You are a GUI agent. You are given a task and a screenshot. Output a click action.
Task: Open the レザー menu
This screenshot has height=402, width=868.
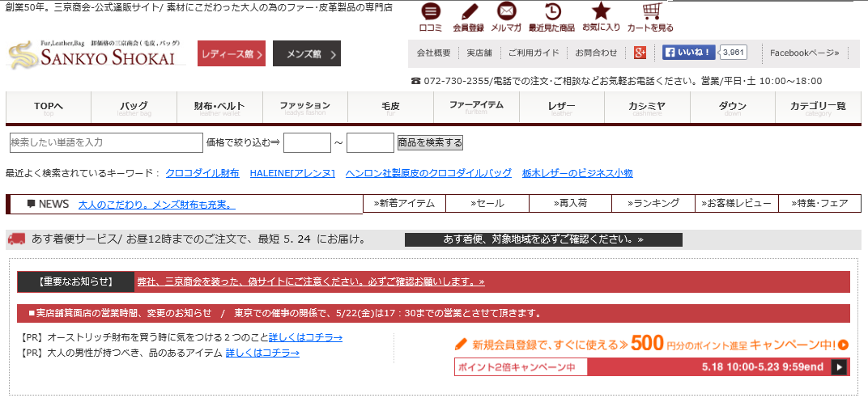click(x=562, y=108)
